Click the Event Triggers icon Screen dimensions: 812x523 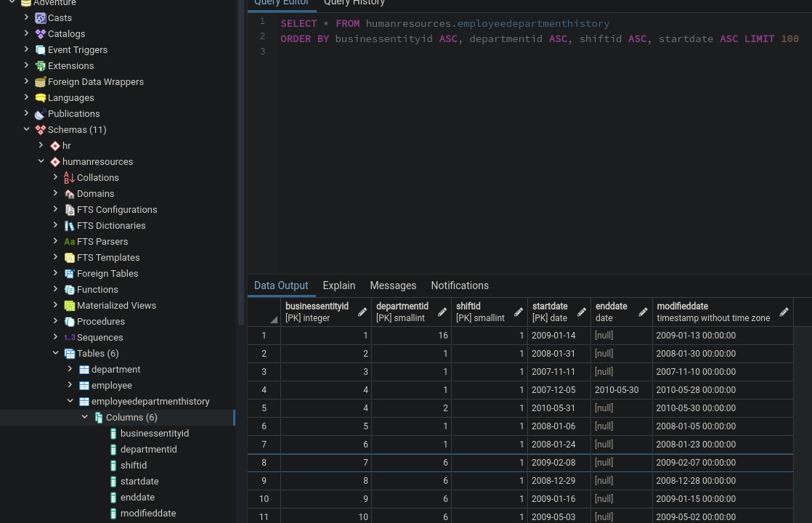[x=41, y=49]
